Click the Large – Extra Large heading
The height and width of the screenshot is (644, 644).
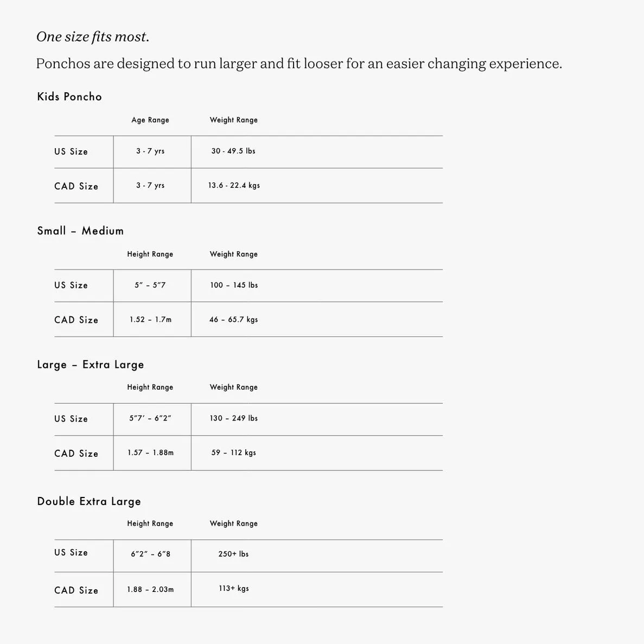click(x=91, y=365)
